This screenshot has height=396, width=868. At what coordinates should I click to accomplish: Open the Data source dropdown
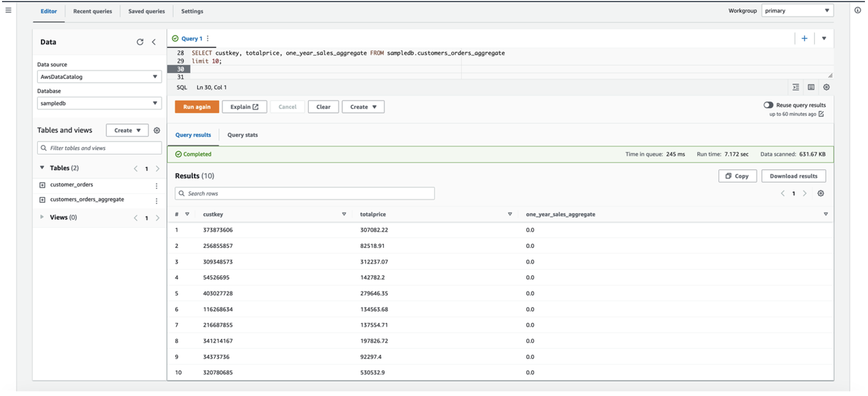click(x=99, y=77)
